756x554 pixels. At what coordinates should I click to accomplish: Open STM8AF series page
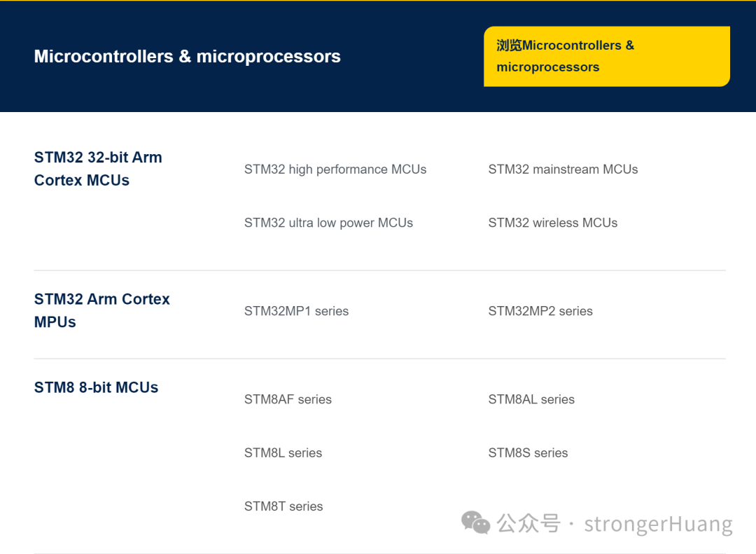click(288, 399)
